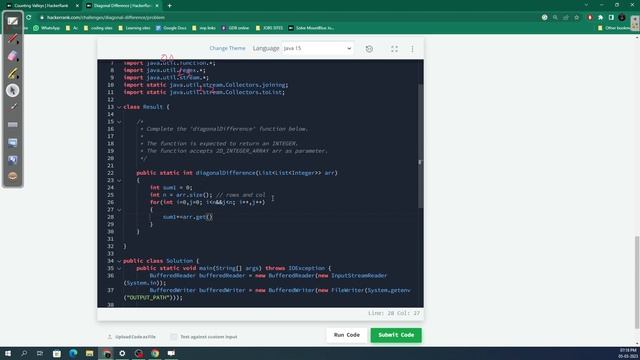
Task: Open the Windows Start menu
Action: [x=8, y=353]
